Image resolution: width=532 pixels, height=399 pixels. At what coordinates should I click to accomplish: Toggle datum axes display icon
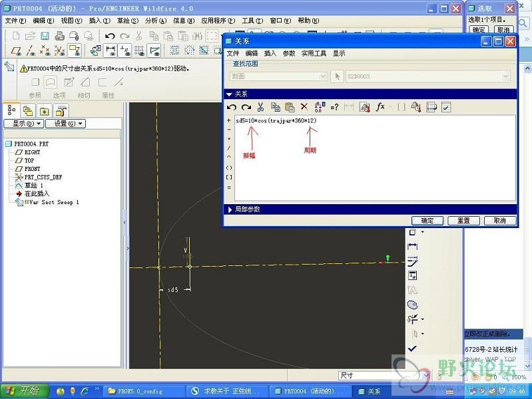[31, 51]
